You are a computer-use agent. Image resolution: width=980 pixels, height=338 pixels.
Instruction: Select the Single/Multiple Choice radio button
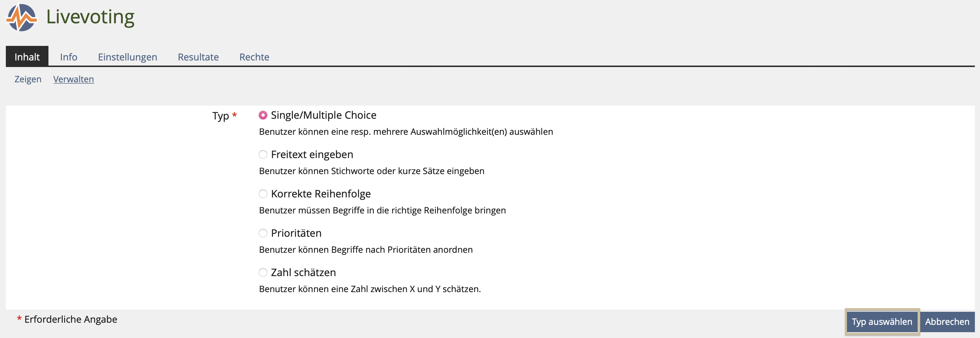(263, 115)
